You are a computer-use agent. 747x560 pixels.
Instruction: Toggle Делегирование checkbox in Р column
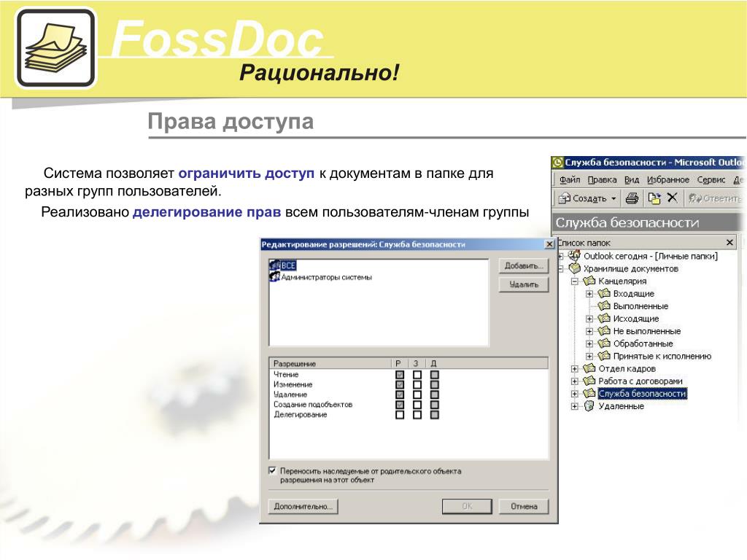[400, 415]
